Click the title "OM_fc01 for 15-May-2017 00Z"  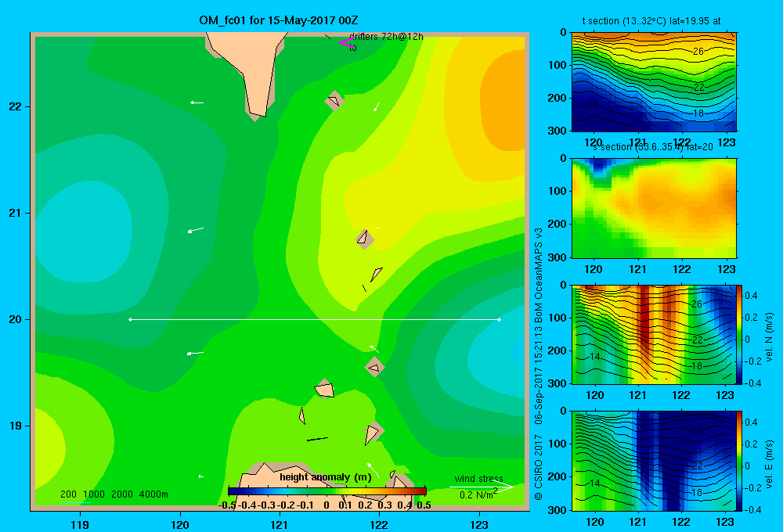point(278,20)
